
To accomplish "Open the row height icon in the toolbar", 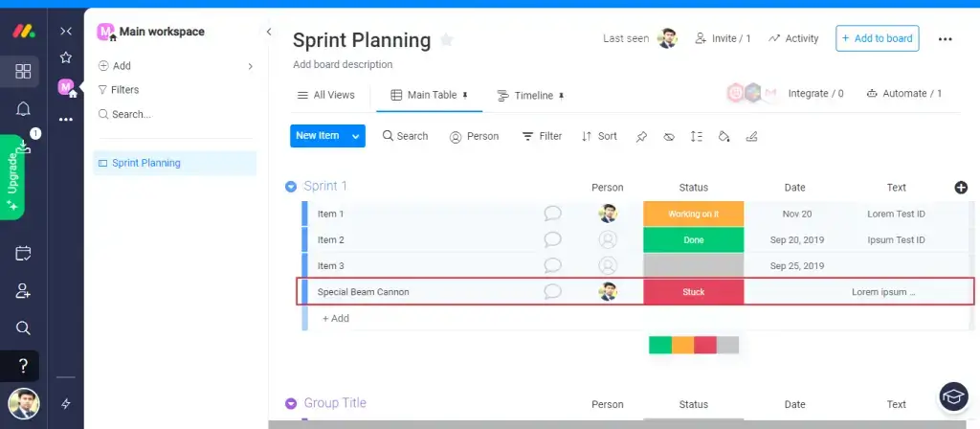I will click(696, 137).
